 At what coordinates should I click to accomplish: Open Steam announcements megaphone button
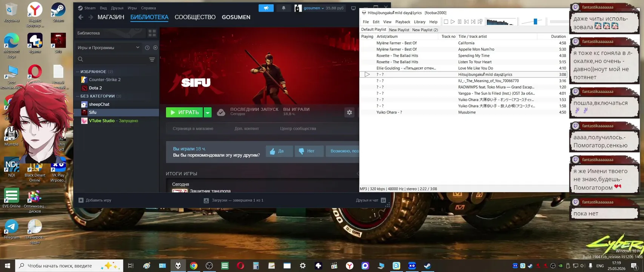point(266,8)
